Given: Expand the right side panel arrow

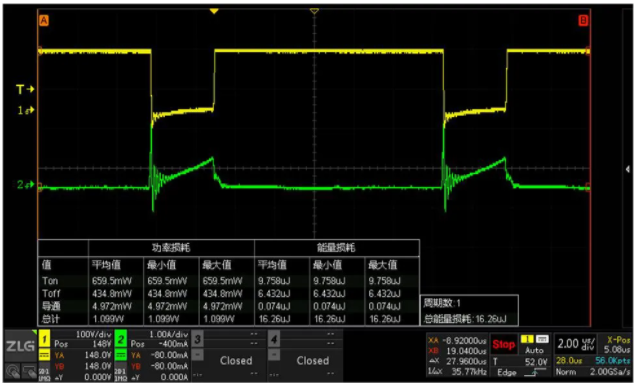Looking at the screenshot, I should [x=627, y=169].
